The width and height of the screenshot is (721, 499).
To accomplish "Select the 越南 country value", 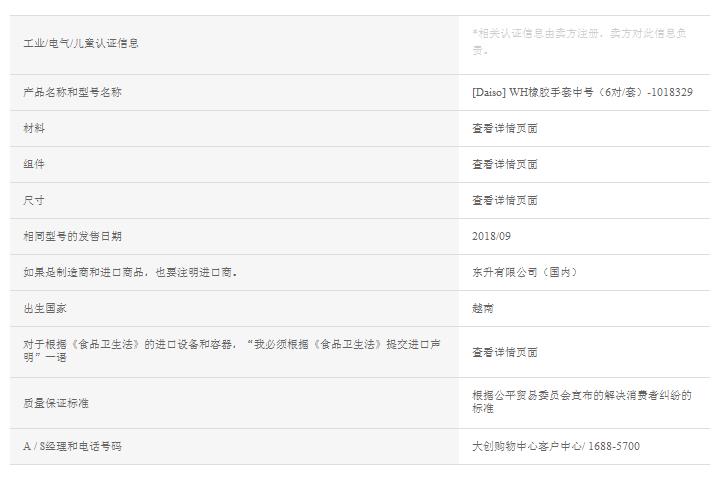I will [482, 308].
